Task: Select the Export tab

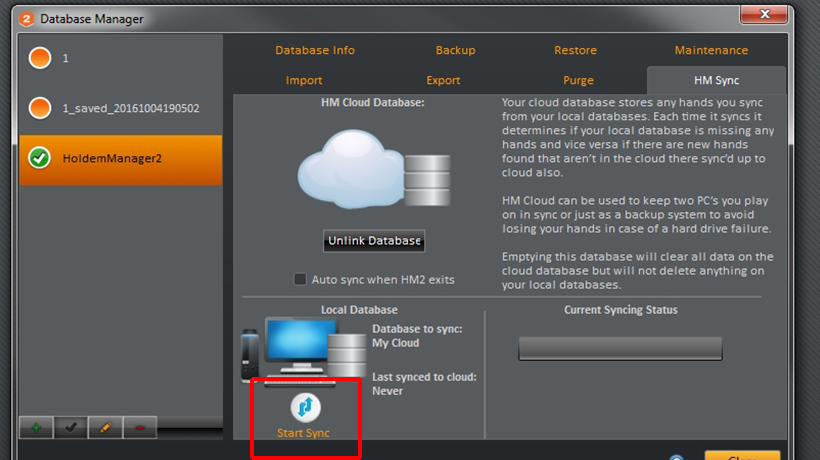Action: [443, 80]
